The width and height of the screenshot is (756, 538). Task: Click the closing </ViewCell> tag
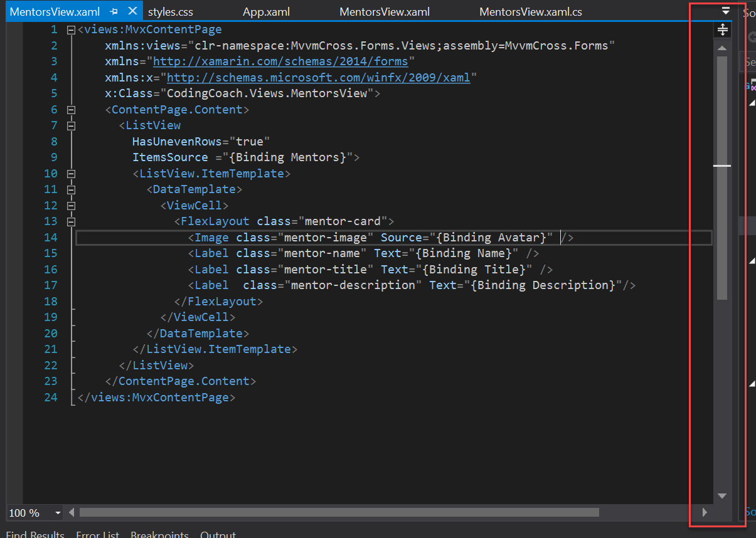pos(198,317)
